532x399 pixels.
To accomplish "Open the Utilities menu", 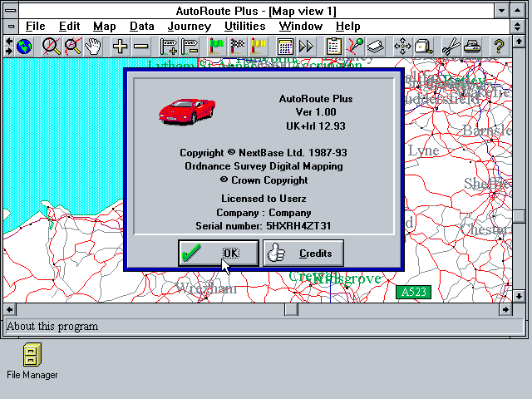I will pos(245,26).
